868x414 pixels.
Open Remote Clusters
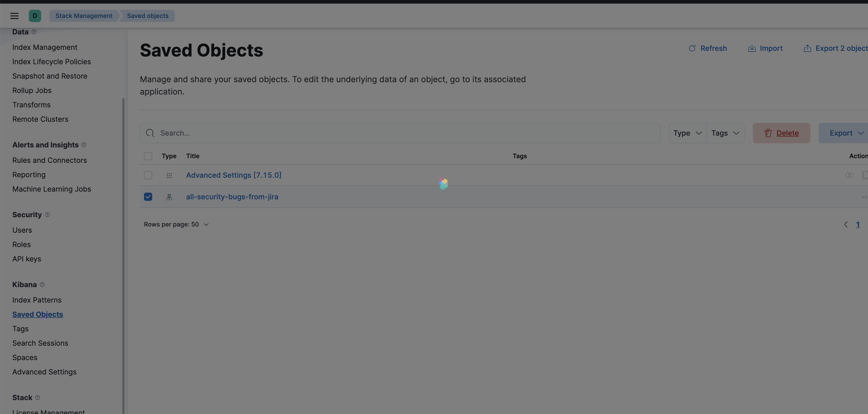[x=40, y=119]
